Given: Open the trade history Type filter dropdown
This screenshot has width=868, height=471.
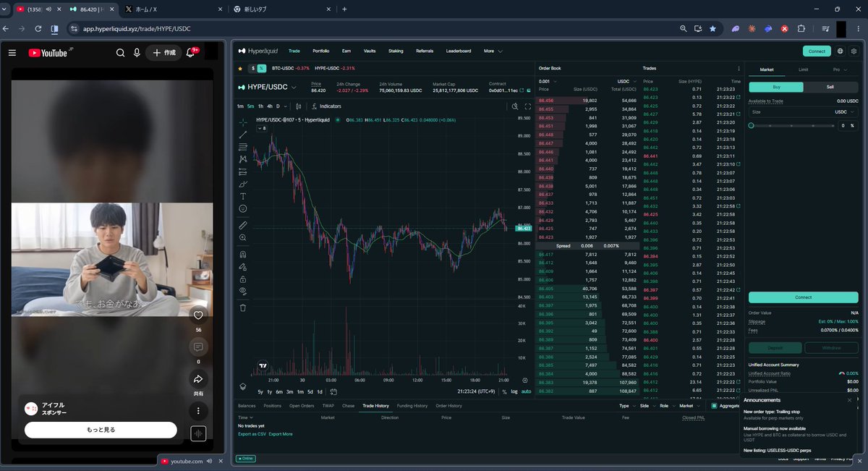Looking at the screenshot, I should 626,406.
